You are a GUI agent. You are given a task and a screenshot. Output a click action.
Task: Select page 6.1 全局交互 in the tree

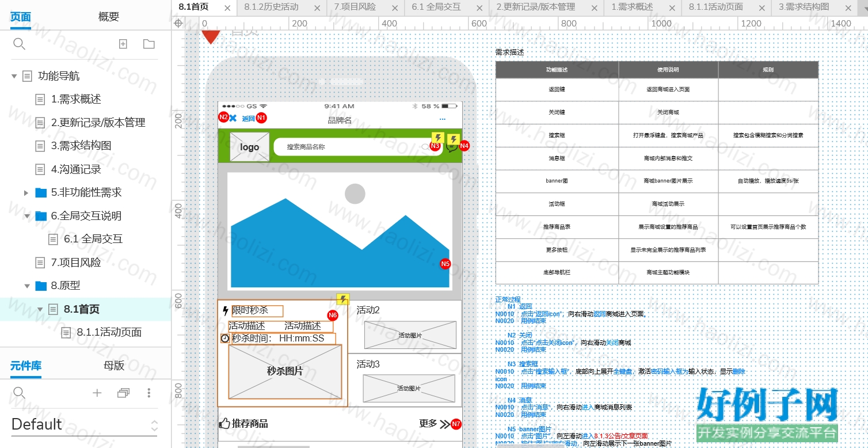click(x=93, y=239)
